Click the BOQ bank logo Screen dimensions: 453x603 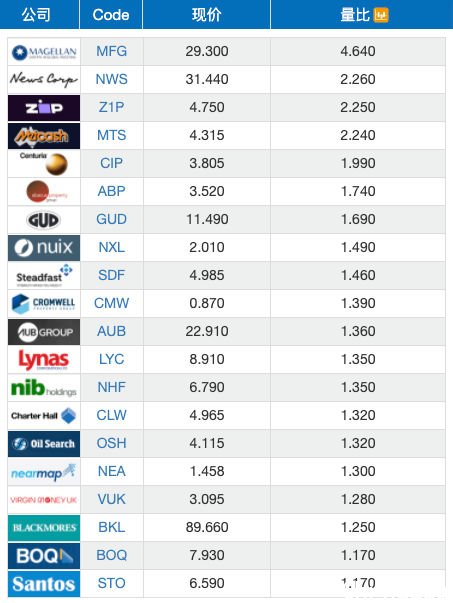click(x=44, y=556)
